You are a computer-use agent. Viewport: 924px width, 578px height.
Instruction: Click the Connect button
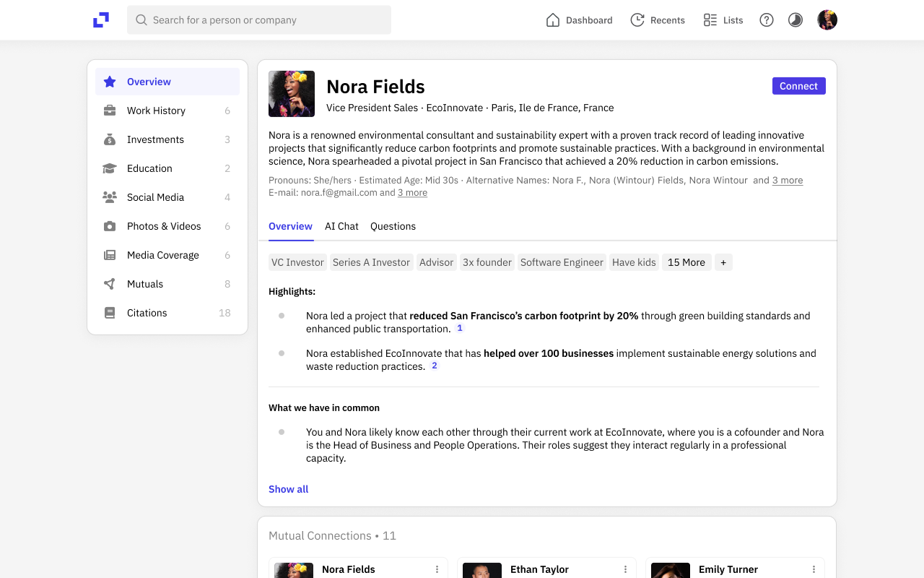pos(798,86)
